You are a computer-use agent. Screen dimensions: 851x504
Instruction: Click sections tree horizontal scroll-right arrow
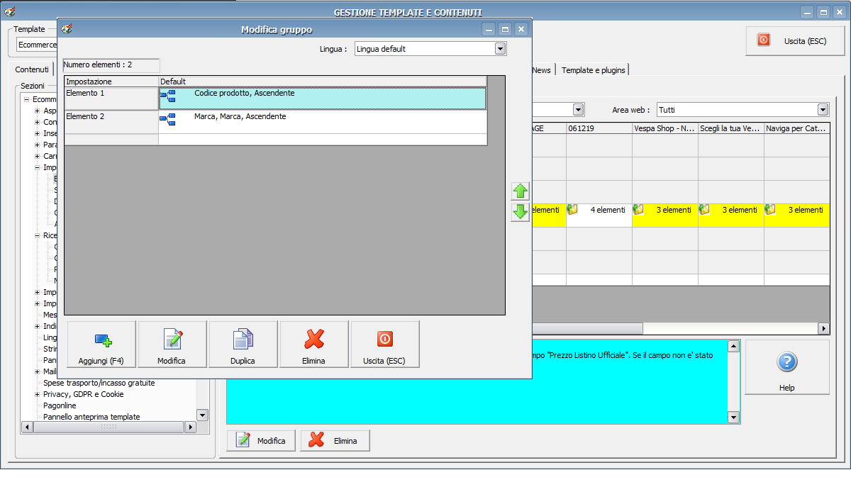pos(191,427)
